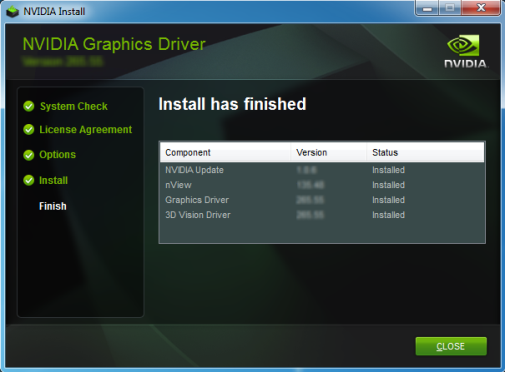This screenshot has width=505, height=372.
Task: Select the Finish step label
Action: [x=53, y=206]
